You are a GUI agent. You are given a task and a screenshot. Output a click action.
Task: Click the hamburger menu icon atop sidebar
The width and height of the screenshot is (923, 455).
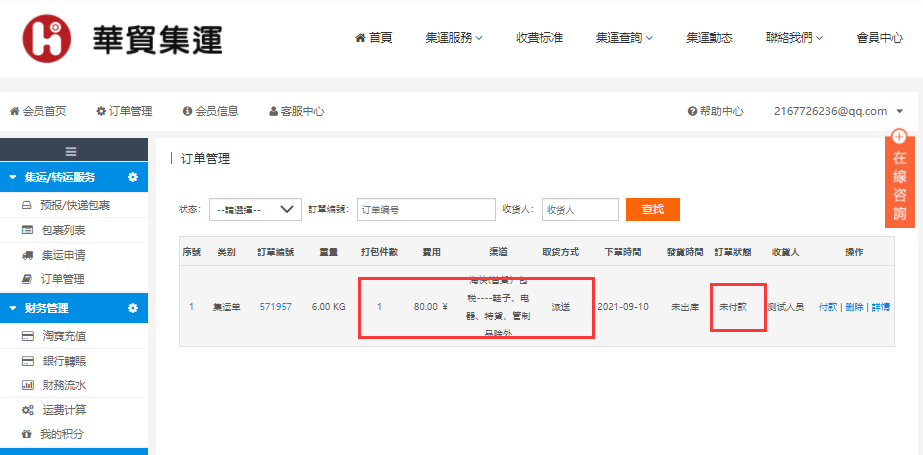(71, 152)
